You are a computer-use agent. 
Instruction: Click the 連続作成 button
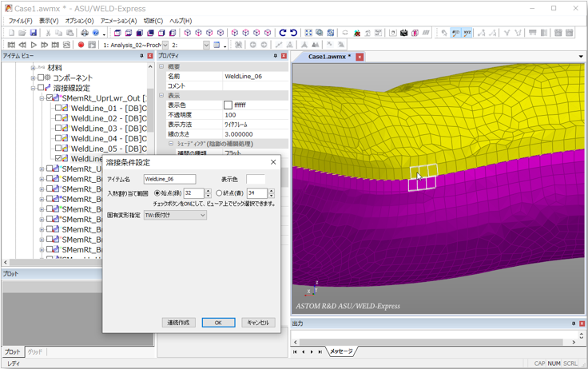pos(178,323)
